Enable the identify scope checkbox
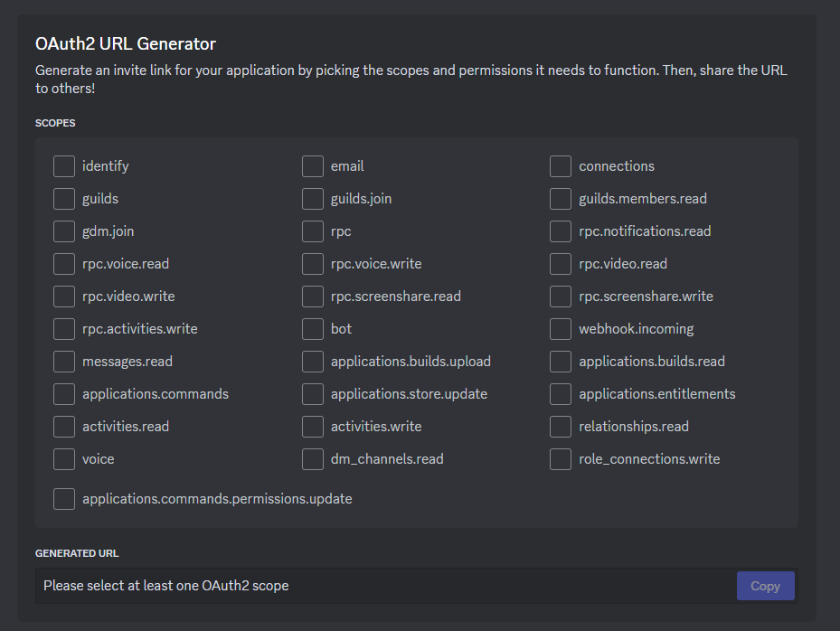 [64, 166]
